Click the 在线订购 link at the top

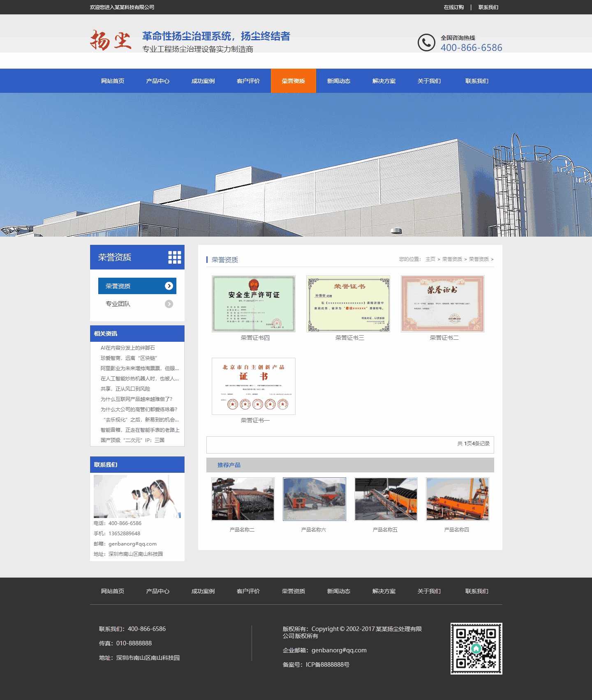point(453,7)
